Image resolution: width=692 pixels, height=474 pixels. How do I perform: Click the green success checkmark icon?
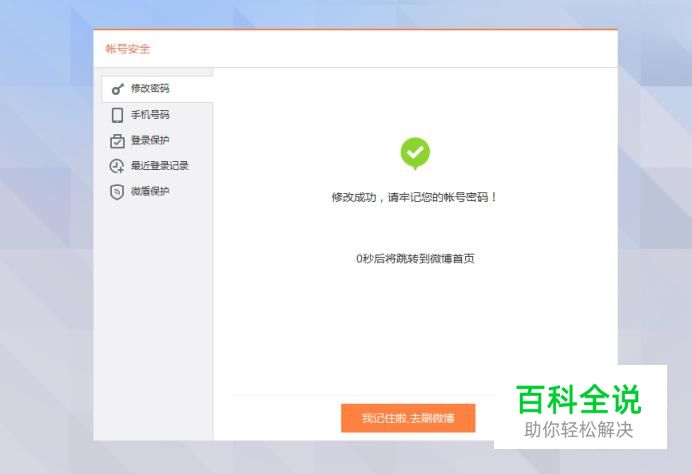pos(415,154)
